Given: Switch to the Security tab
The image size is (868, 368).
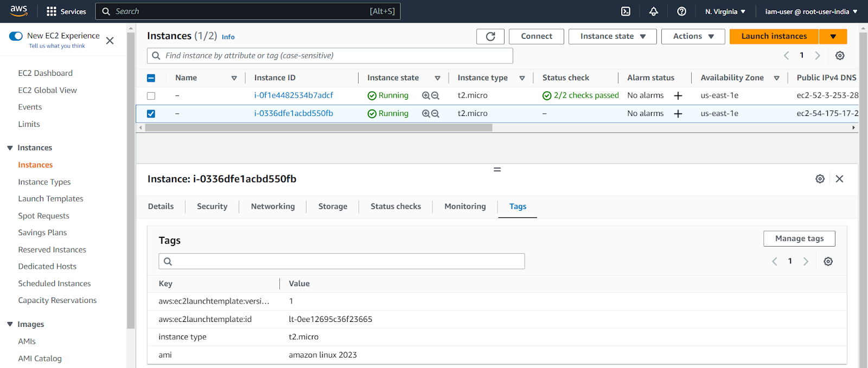Looking at the screenshot, I should 212,206.
